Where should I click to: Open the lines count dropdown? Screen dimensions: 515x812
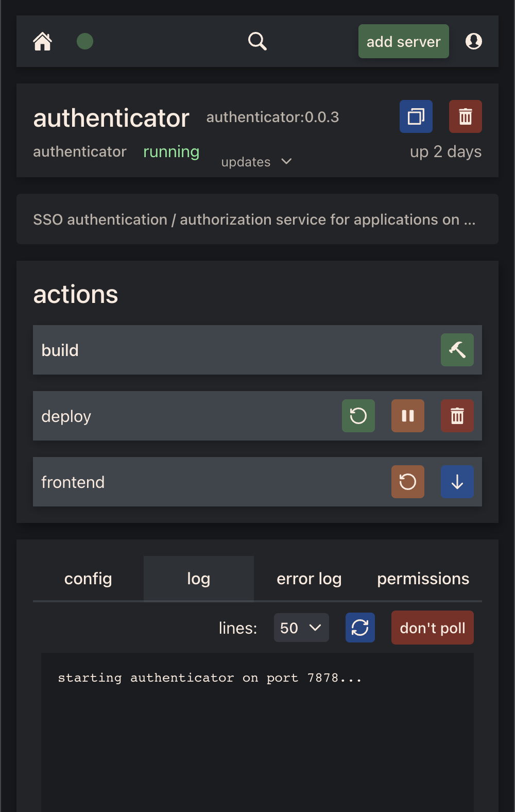[301, 628]
